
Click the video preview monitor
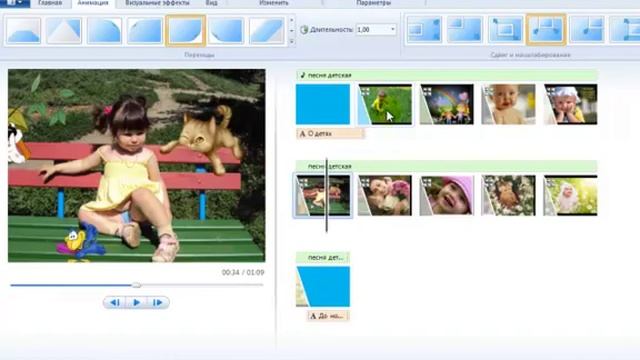(136, 165)
